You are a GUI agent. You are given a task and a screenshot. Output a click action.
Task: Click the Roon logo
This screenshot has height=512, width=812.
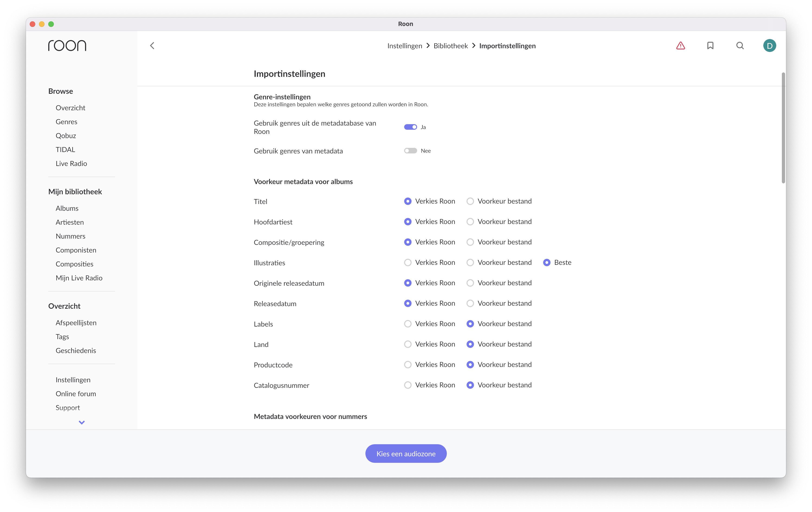click(x=67, y=45)
